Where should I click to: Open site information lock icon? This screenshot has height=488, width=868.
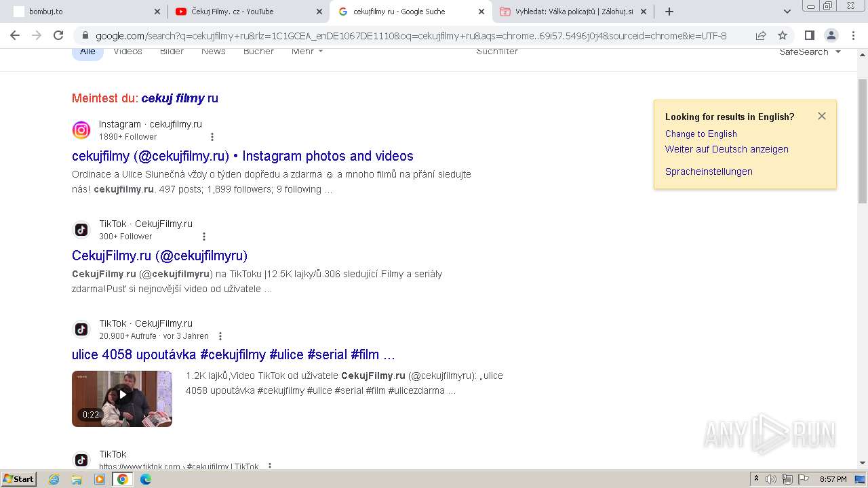(85, 36)
